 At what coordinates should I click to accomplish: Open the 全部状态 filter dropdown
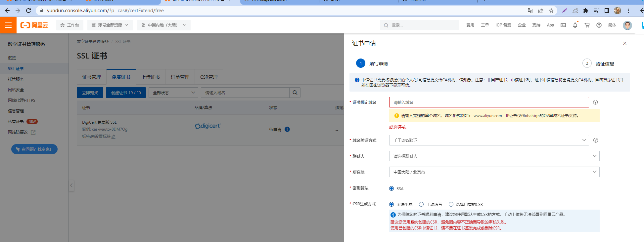[173, 93]
